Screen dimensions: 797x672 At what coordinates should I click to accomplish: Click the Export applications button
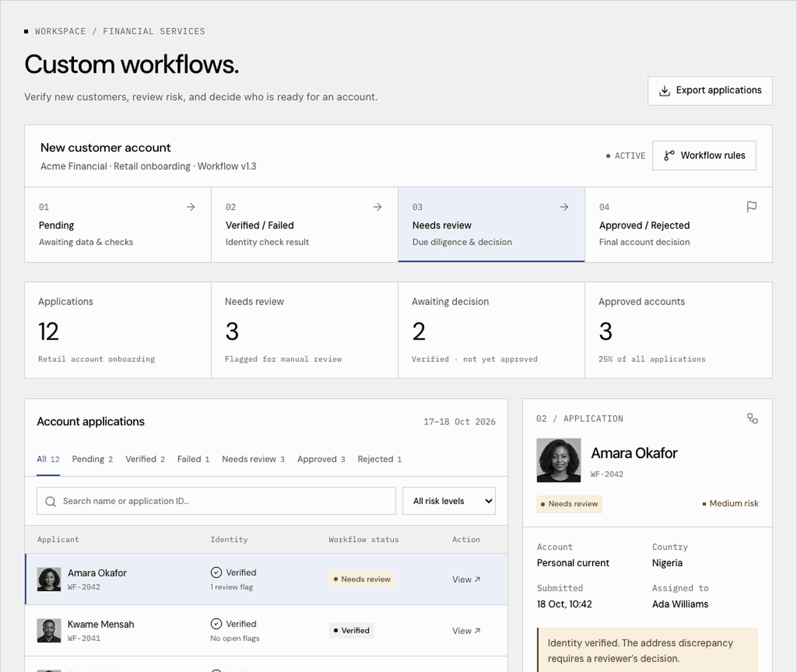[710, 91]
